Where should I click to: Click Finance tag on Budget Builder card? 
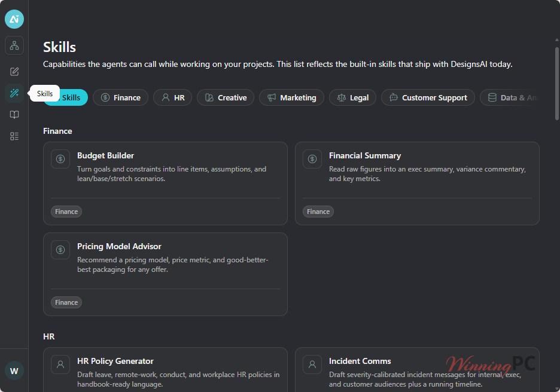[66, 212]
